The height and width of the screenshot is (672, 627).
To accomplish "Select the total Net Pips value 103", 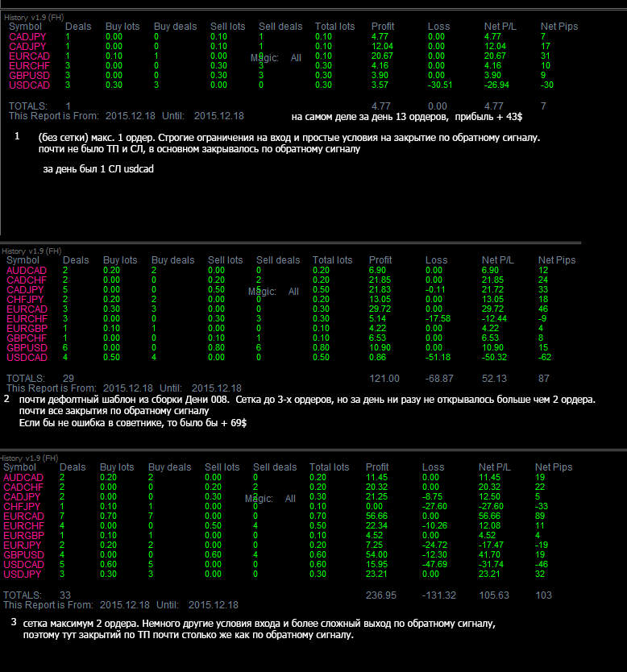I will tap(543, 595).
